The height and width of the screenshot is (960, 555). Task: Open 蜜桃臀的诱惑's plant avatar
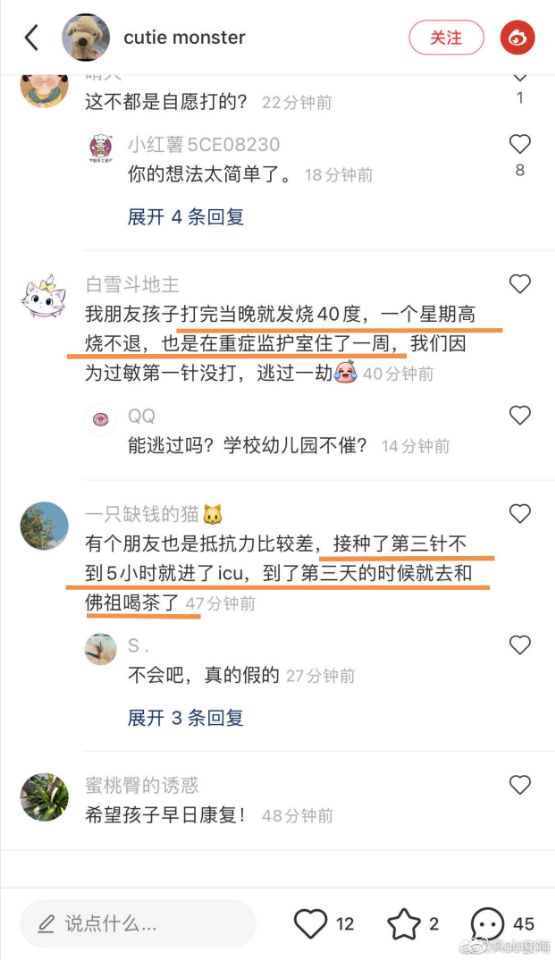(x=44, y=797)
